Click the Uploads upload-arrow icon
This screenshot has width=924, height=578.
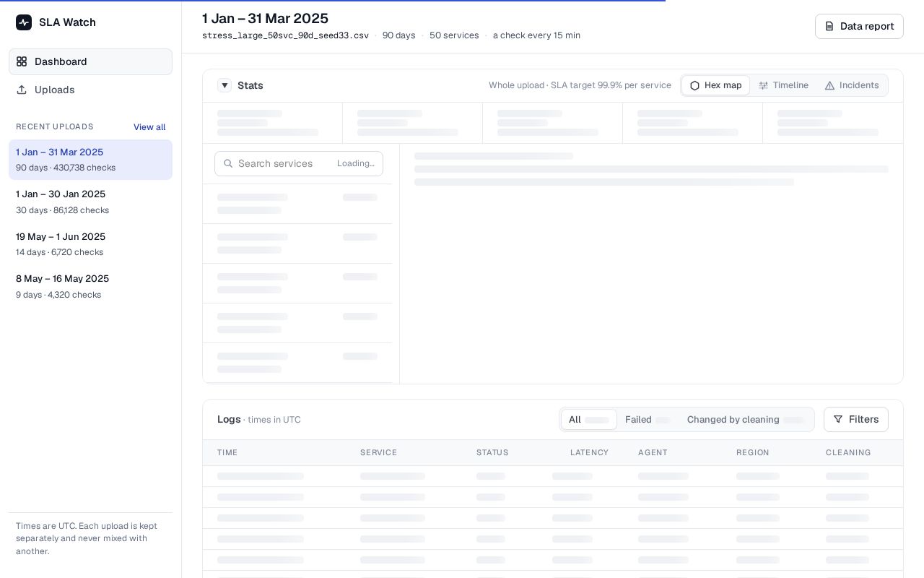pos(22,90)
